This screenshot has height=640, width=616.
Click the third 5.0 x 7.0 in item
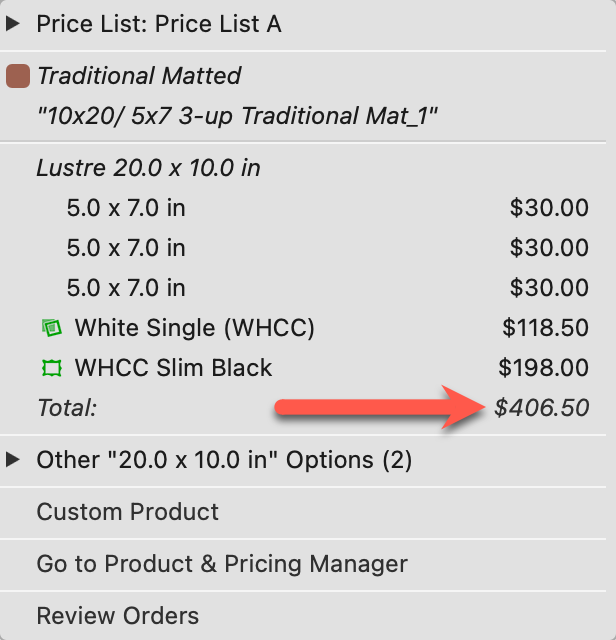(126, 288)
